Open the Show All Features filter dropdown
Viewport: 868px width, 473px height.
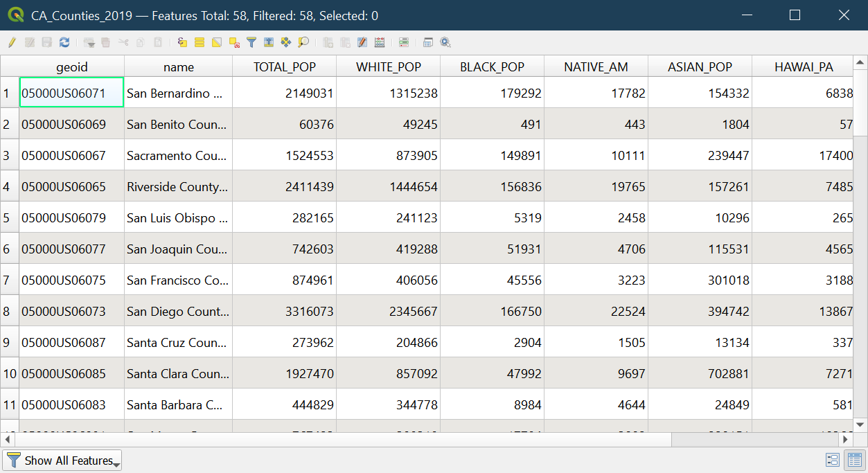click(62, 461)
